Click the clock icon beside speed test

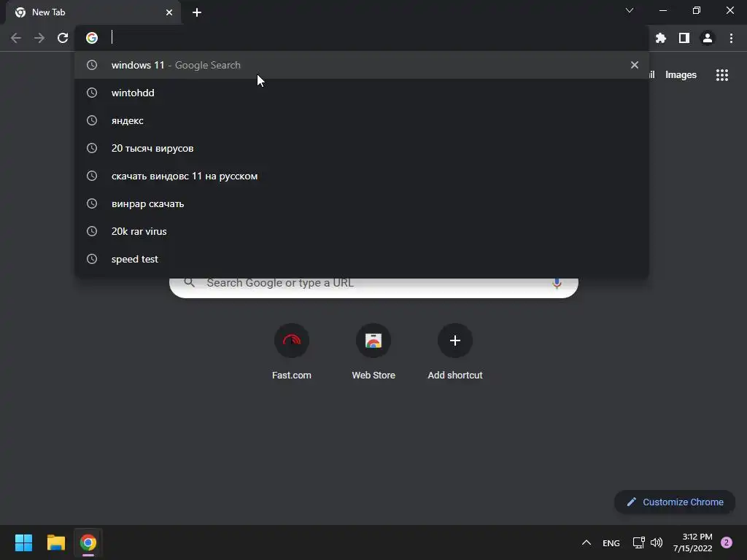pyautogui.click(x=92, y=259)
